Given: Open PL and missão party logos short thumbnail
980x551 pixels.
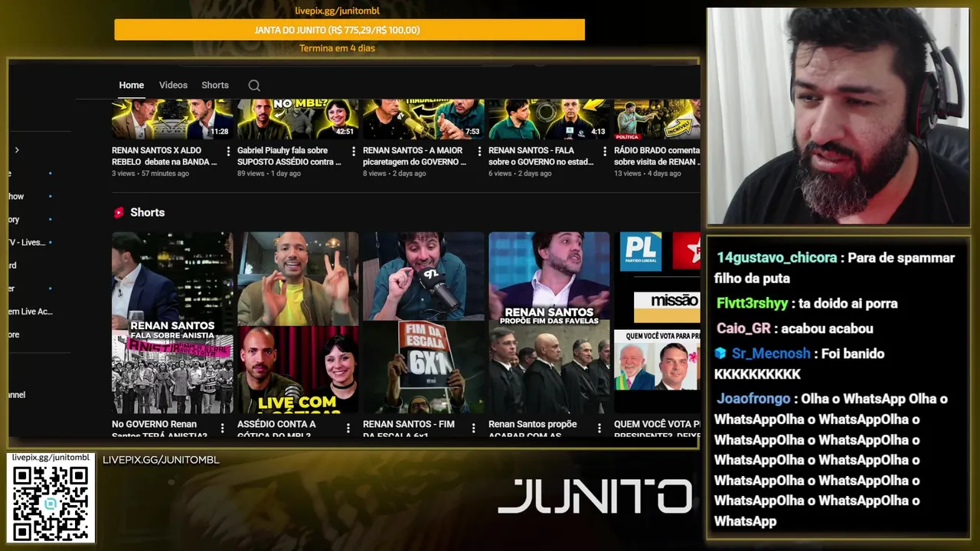Looking at the screenshot, I should 657,323.
